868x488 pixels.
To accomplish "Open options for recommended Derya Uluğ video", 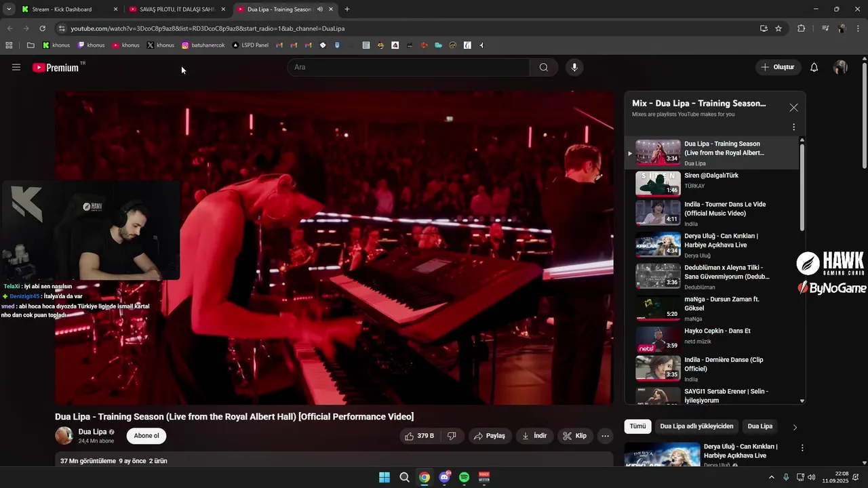I will coord(802,448).
